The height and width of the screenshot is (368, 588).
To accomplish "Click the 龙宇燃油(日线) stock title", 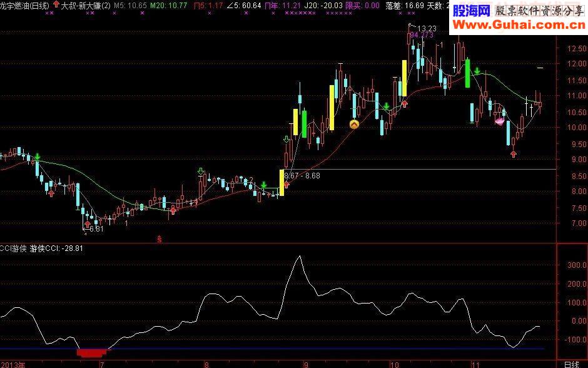I will click(25, 5).
